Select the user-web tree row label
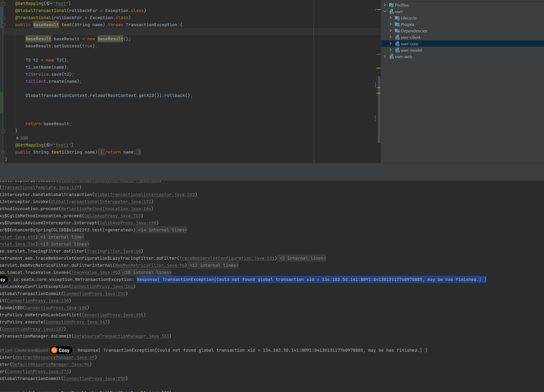The height and width of the screenshot is (392, 544). (403, 57)
